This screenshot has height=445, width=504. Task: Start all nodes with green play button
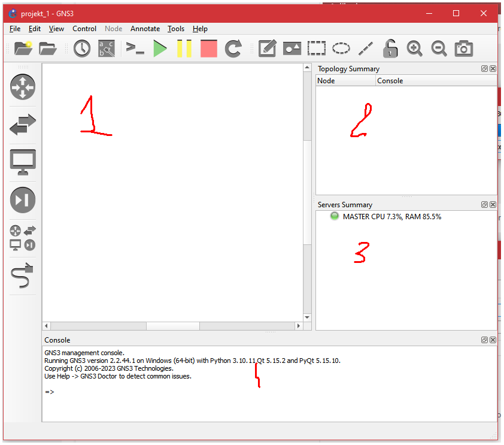coord(160,49)
